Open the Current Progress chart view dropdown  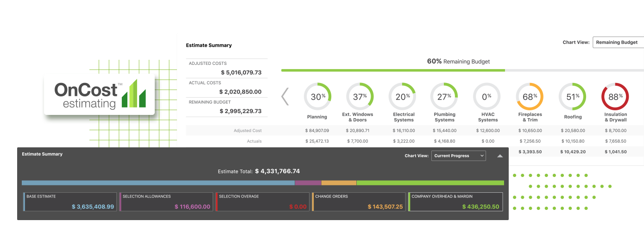click(458, 156)
